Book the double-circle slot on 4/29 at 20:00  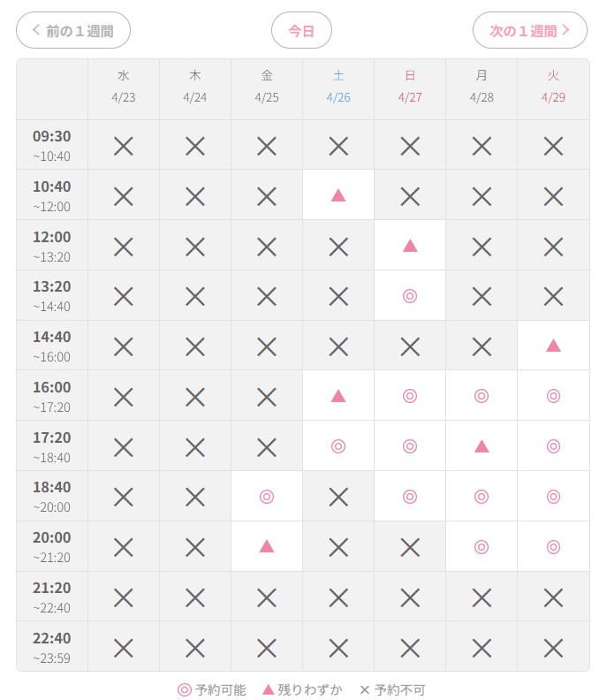(553, 546)
